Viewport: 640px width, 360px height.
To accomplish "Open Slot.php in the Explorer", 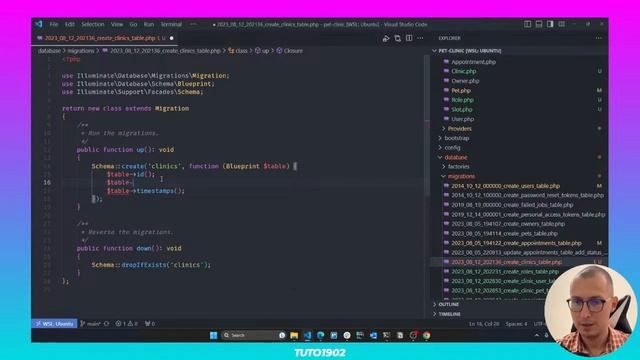I will pyautogui.click(x=462, y=109).
